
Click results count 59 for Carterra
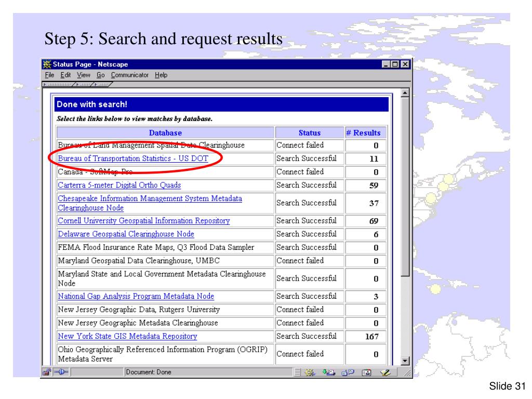pos(374,185)
